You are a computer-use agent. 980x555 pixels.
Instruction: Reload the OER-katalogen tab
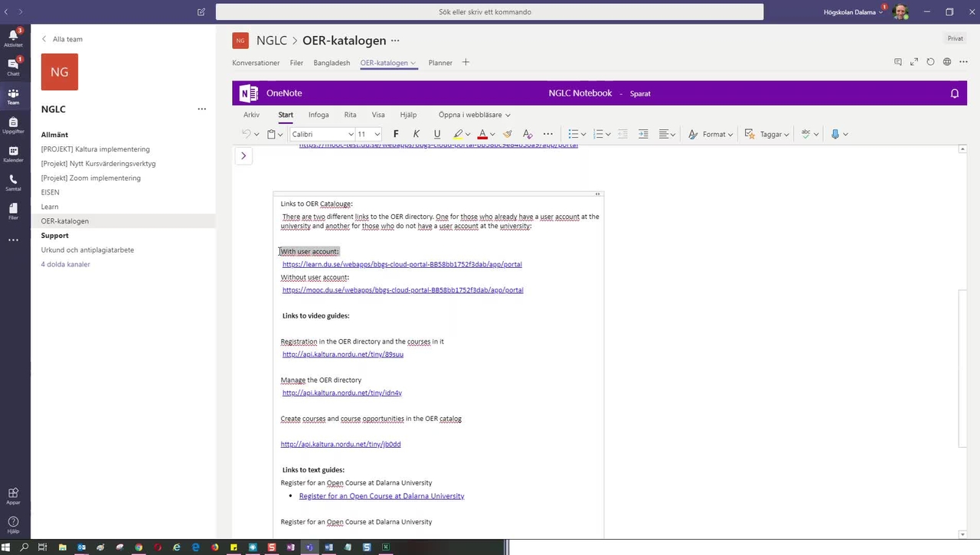click(x=930, y=62)
